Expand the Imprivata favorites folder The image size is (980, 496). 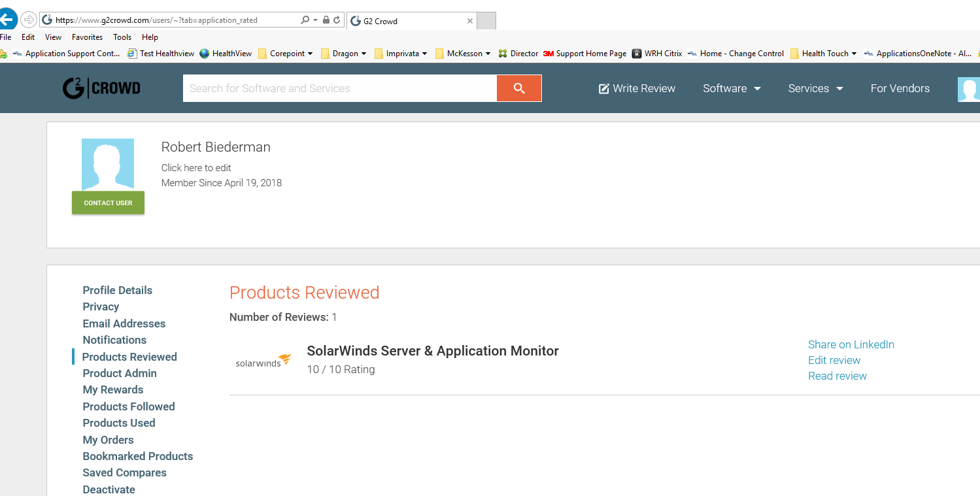[401, 54]
